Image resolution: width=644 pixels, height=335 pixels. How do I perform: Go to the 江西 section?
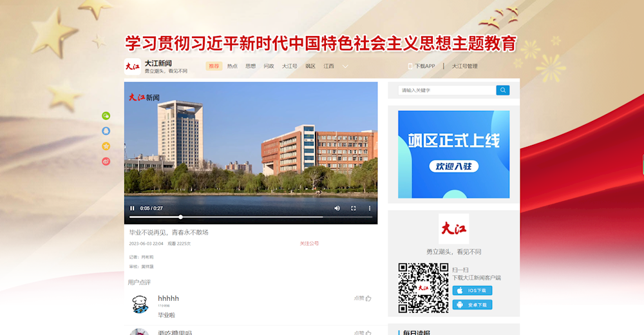click(x=328, y=66)
